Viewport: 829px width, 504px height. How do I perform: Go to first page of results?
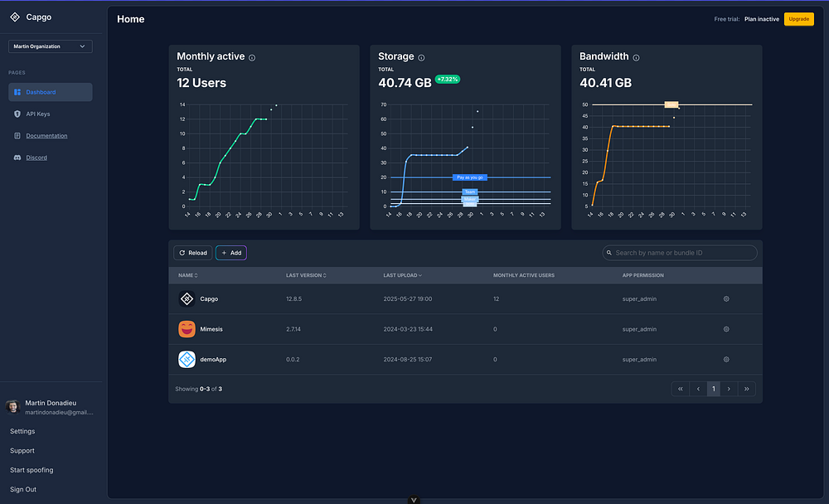click(x=681, y=389)
